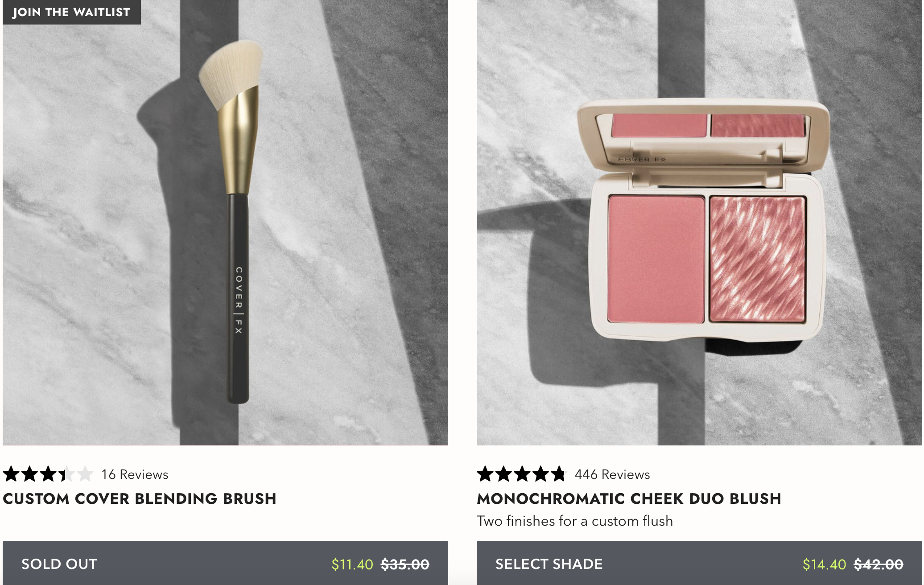Click the crossed-out $35.00 price
Image resolution: width=924 pixels, height=585 pixels.
405,564
